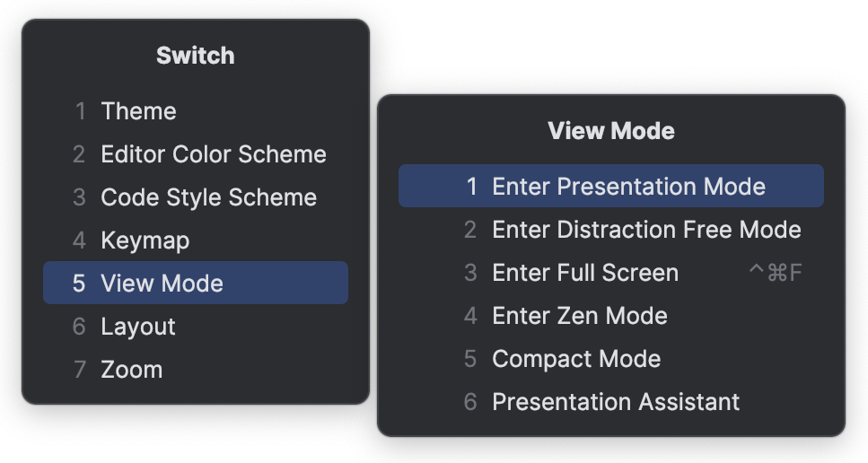Open the Zoom option

(x=131, y=370)
